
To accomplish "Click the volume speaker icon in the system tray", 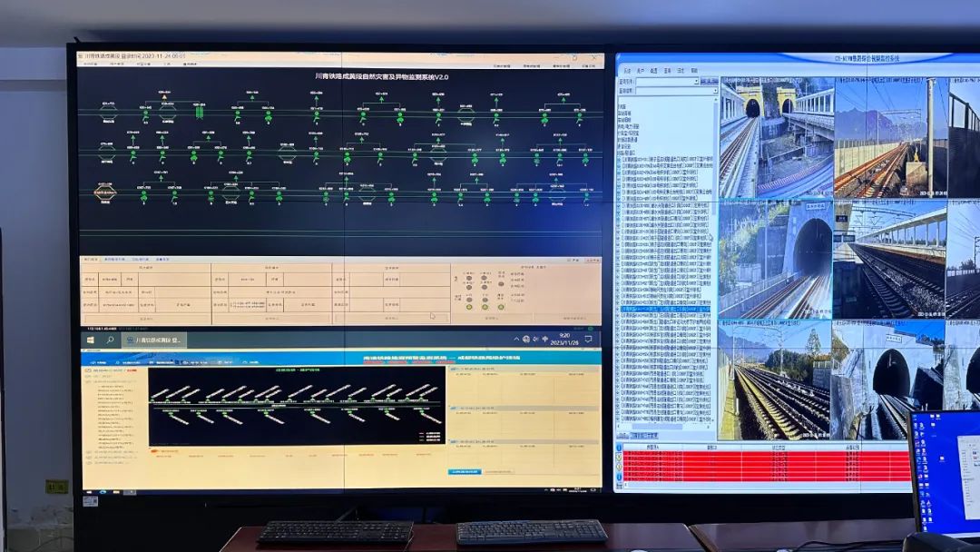I will point(535,340).
